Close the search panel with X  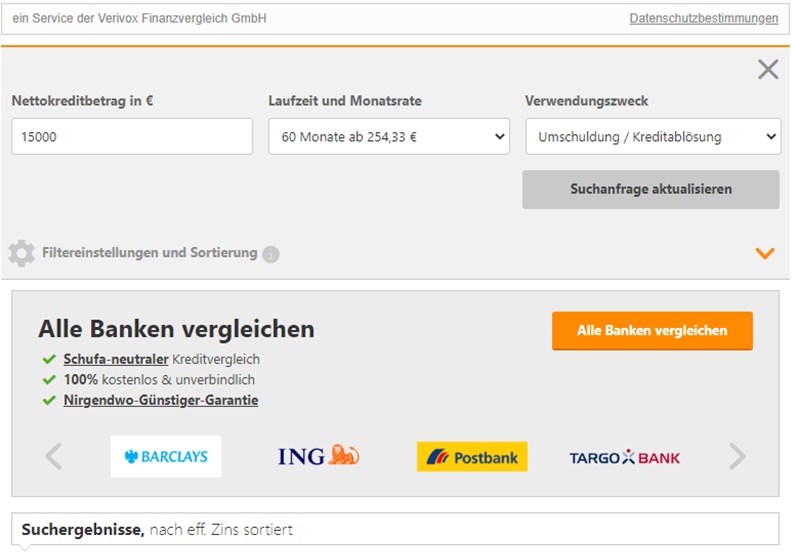tap(767, 69)
